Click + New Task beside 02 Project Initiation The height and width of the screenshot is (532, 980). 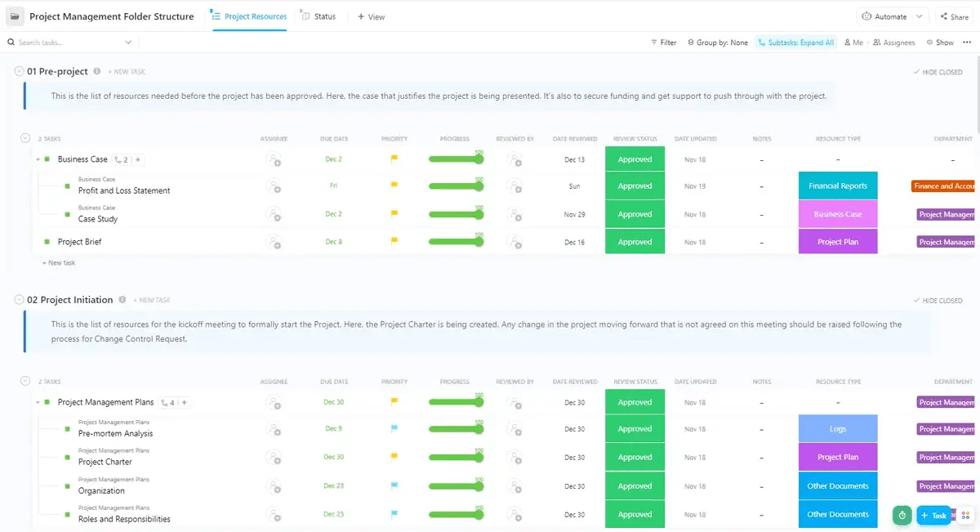(152, 301)
